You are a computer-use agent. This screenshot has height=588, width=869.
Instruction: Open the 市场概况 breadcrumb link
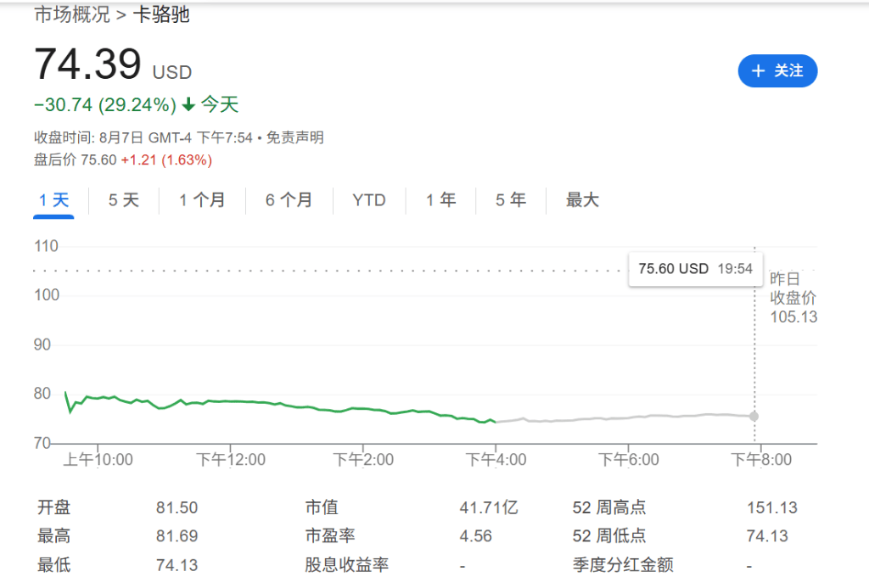click(71, 14)
